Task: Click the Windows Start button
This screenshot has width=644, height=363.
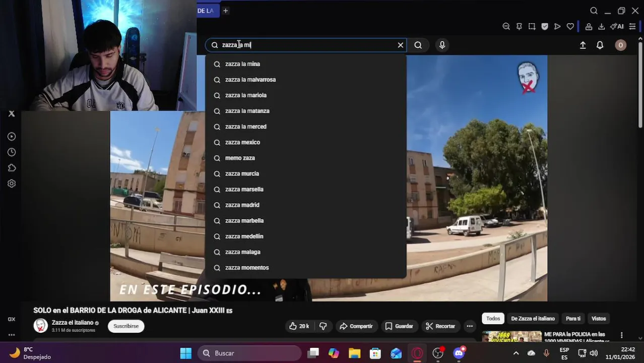Action: 186,353
